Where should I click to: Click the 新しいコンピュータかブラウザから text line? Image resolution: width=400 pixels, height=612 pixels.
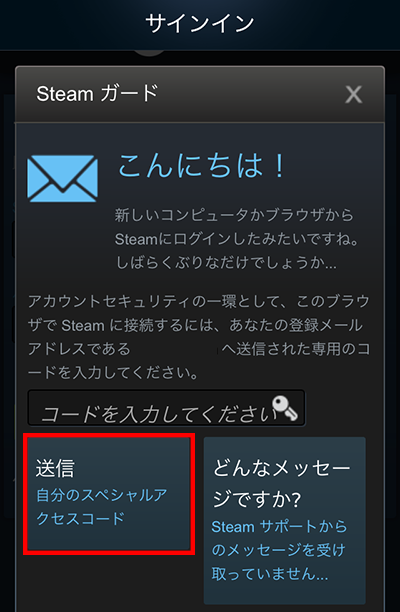tap(234, 215)
